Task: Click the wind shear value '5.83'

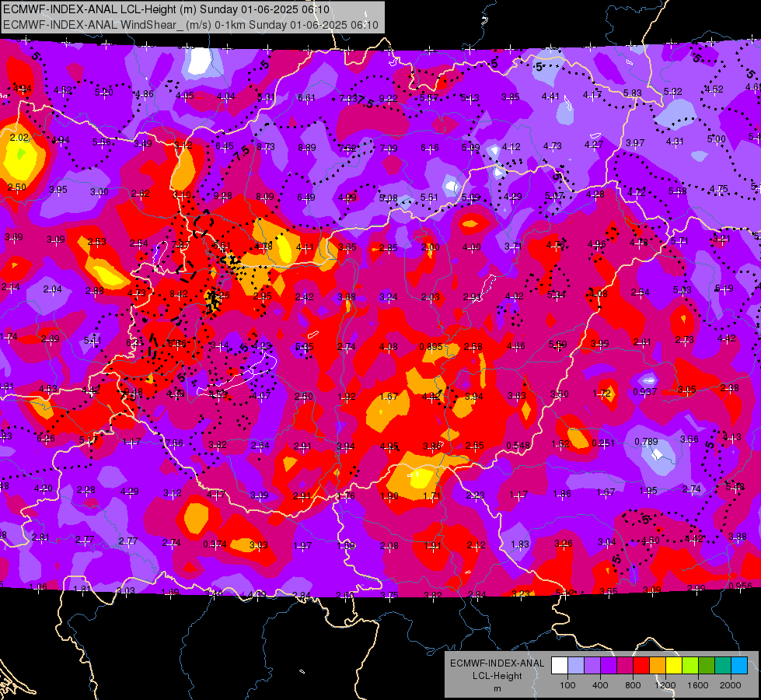Action: [x=633, y=93]
